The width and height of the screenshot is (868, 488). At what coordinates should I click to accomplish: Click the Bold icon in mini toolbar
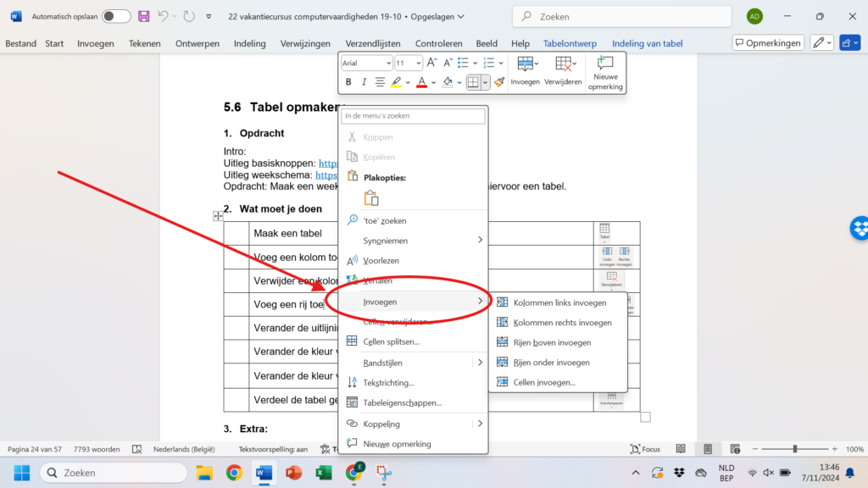[348, 82]
